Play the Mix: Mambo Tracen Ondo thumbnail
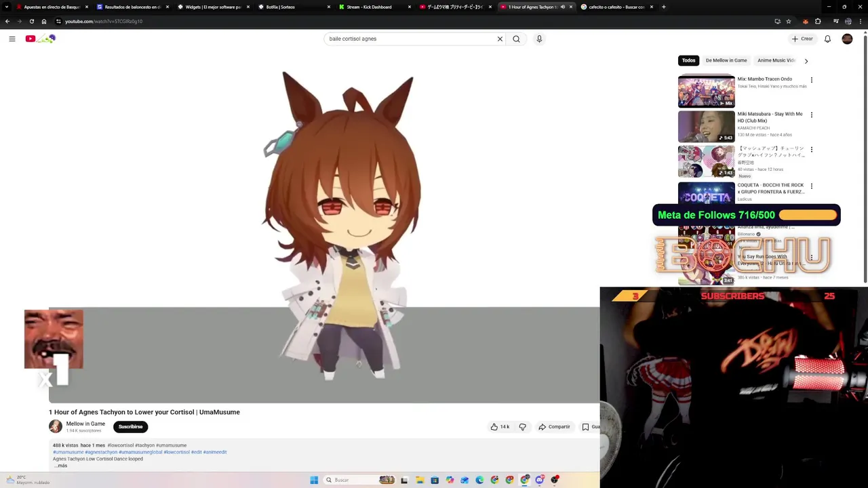Image resolution: width=868 pixels, height=488 pixels. [706, 91]
